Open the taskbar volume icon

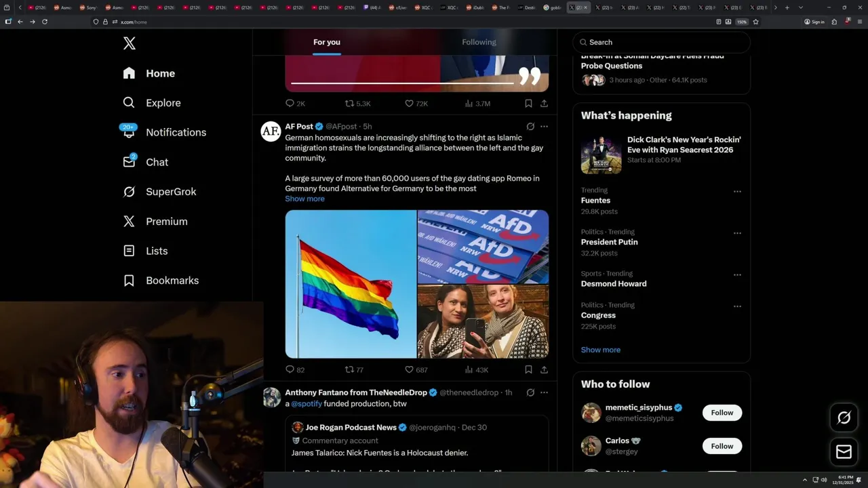[824, 480]
